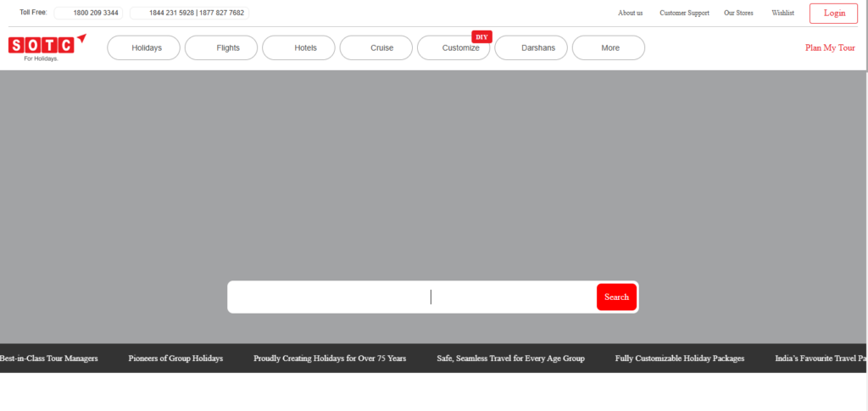Open the About us link

click(630, 14)
